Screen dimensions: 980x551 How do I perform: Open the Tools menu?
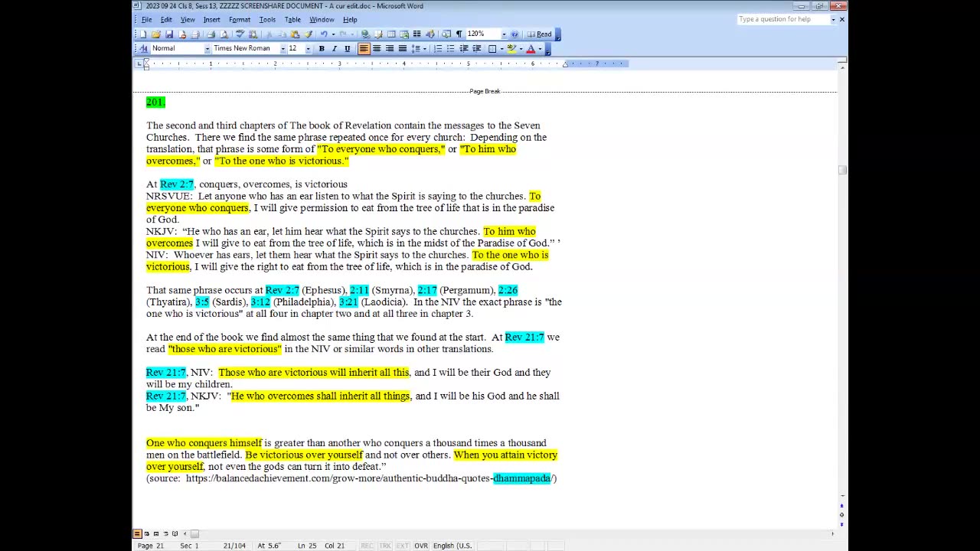point(267,19)
